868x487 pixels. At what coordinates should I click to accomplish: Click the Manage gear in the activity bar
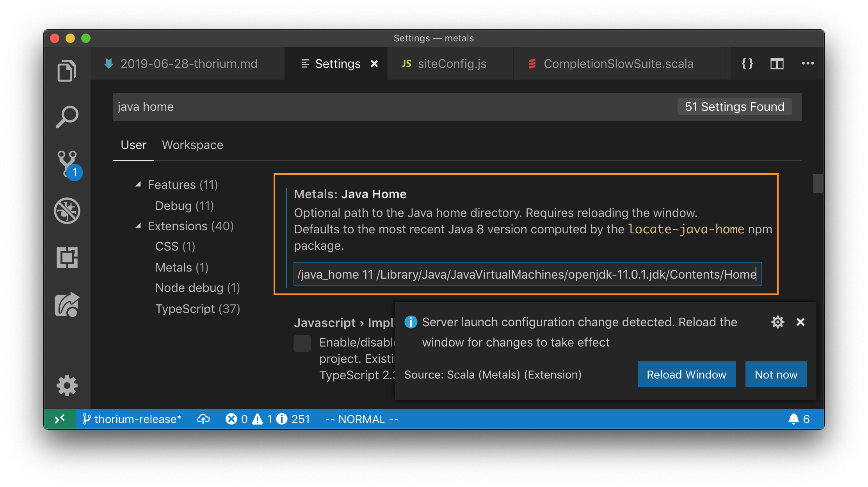click(x=67, y=386)
